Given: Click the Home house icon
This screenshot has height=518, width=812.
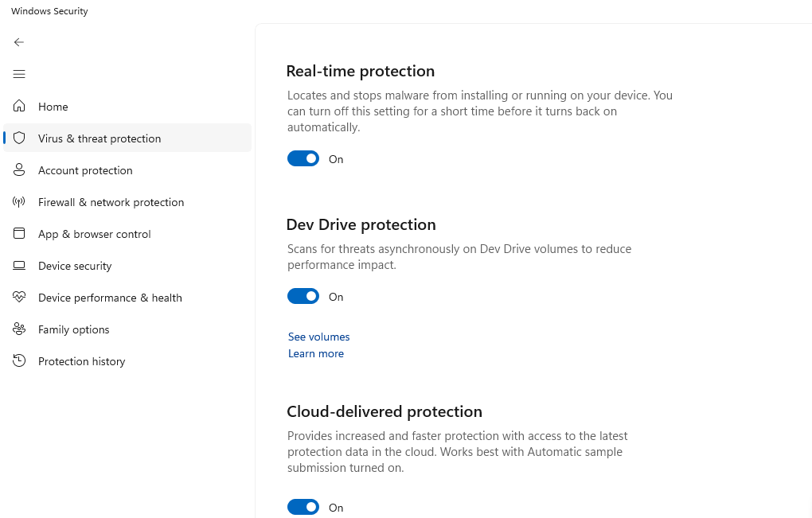Looking at the screenshot, I should click(x=19, y=107).
